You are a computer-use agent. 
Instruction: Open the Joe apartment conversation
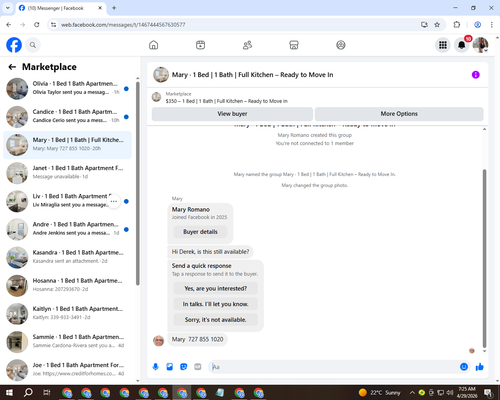[67, 370]
